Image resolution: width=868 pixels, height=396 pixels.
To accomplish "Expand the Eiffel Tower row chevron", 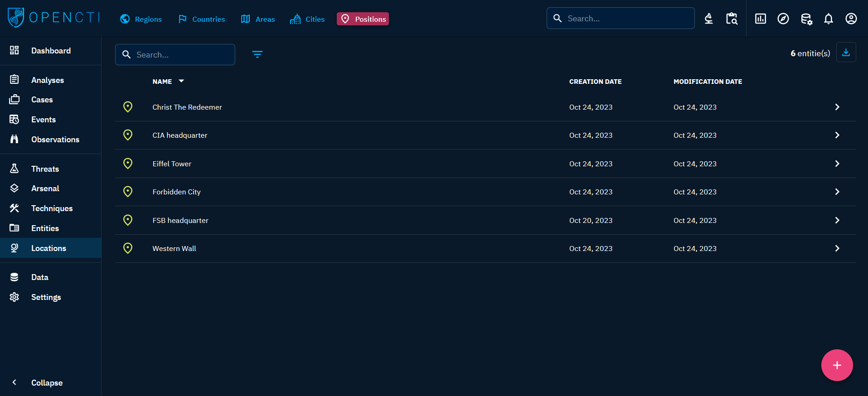I will (837, 164).
